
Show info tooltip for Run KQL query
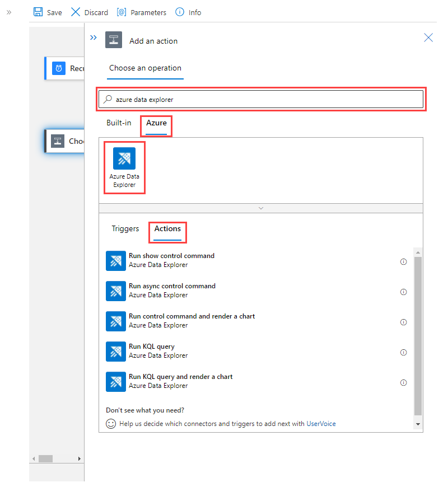[x=403, y=352]
